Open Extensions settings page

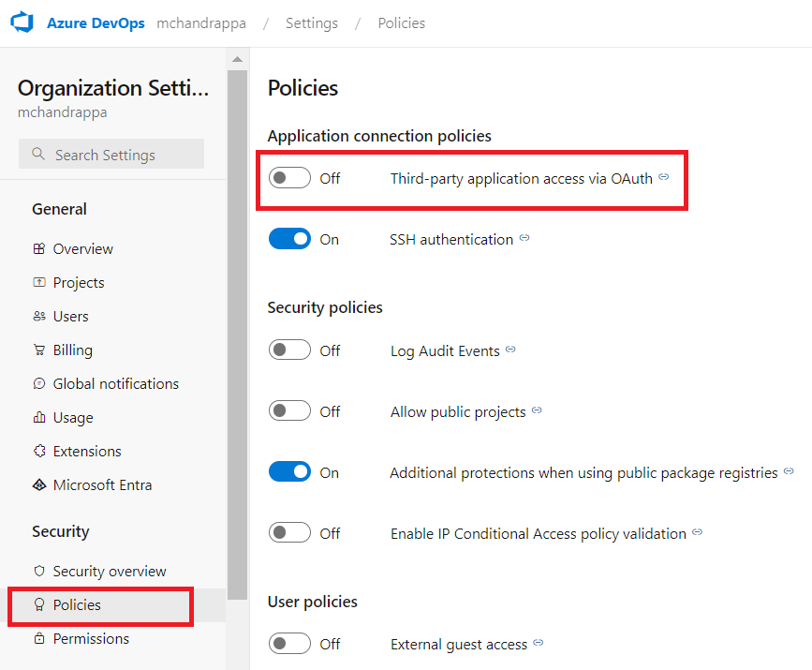point(87,451)
